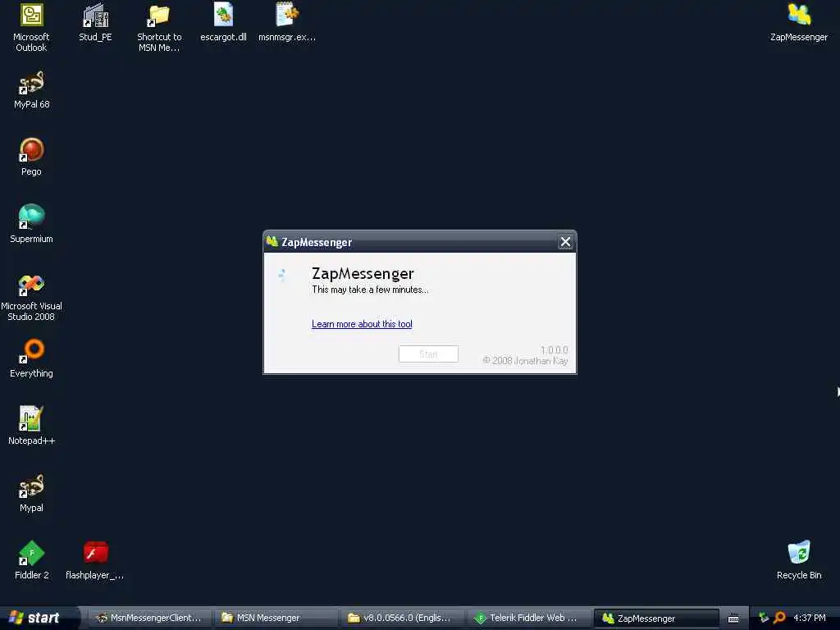840x630 pixels.
Task: Click the '© 2008 Jonathan Kay' text
Action: point(525,361)
